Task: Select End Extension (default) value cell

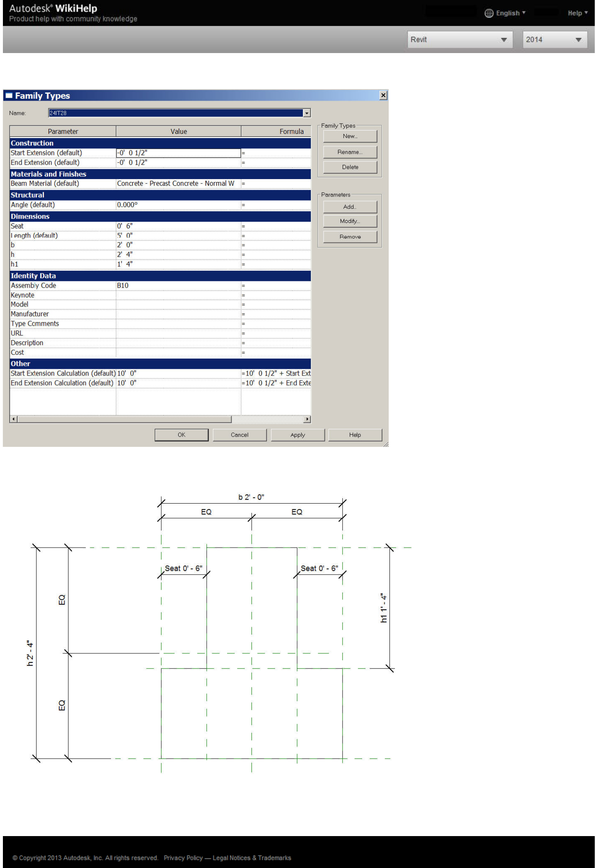Action: (x=179, y=162)
